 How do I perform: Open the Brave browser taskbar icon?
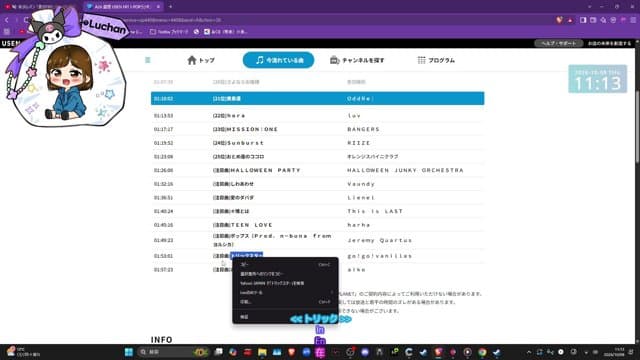[x=291, y=352]
